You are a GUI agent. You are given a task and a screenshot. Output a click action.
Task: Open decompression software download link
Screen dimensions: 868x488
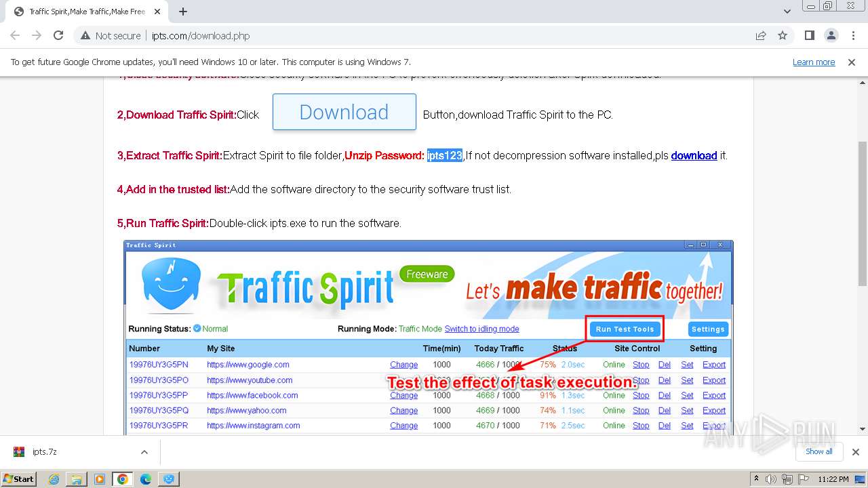click(694, 155)
